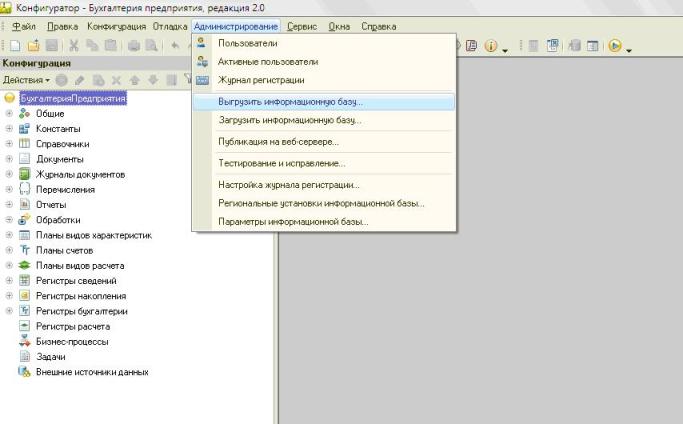Choose Параметры информационной базы
The width and height of the screenshot is (683, 424).
(x=324, y=221)
